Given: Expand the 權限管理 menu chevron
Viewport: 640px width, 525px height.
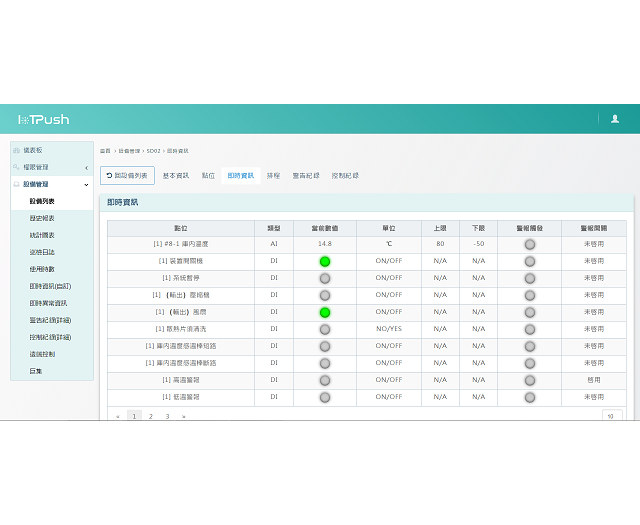Looking at the screenshot, I should click(86, 167).
